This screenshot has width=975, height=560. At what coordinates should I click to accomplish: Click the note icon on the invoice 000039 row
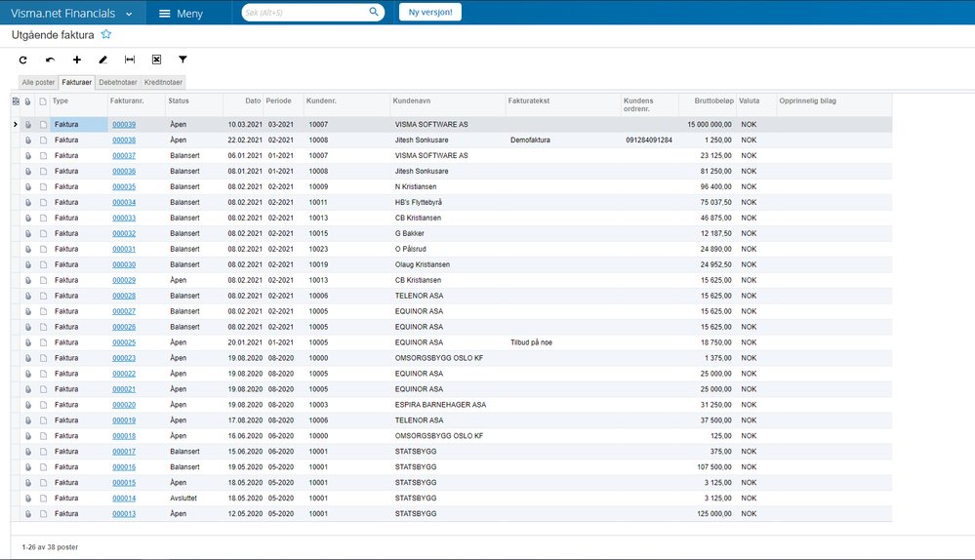coord(43,124)
